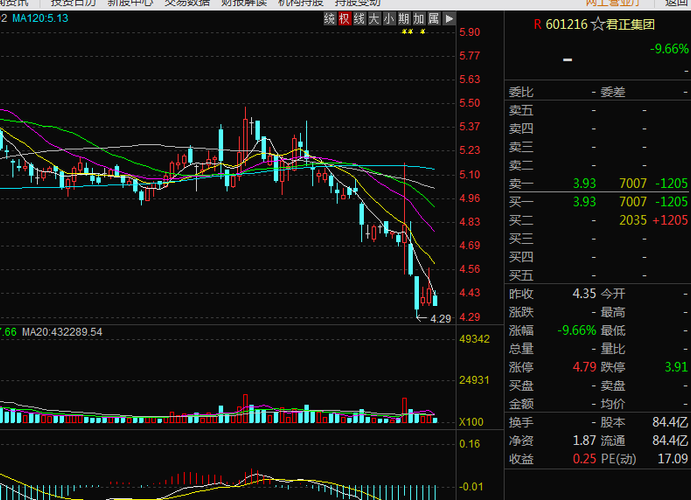Click the -0.01 MACD axis label
The image size is (691, 500).
tap(471, 487)
